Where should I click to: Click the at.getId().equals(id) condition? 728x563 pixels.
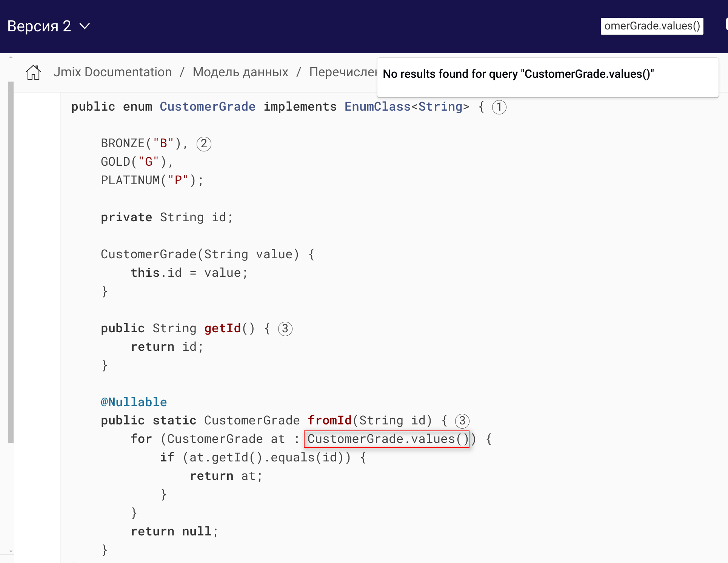266,458
